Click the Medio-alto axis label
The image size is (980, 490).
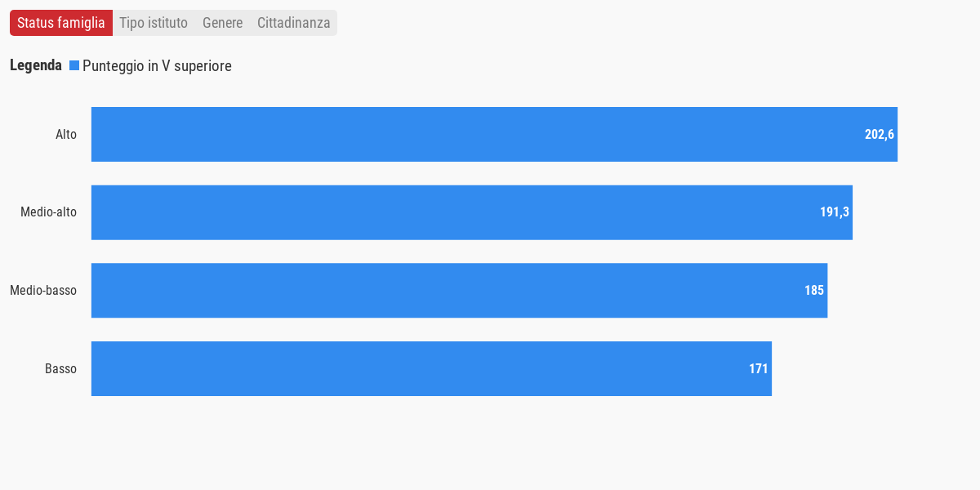tap(49, 212)
